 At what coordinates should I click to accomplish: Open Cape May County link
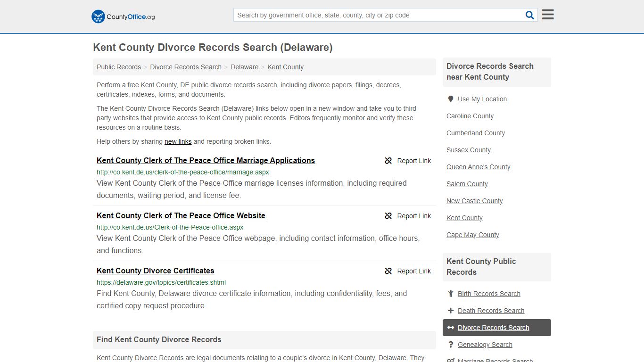(x=473, y=235)
